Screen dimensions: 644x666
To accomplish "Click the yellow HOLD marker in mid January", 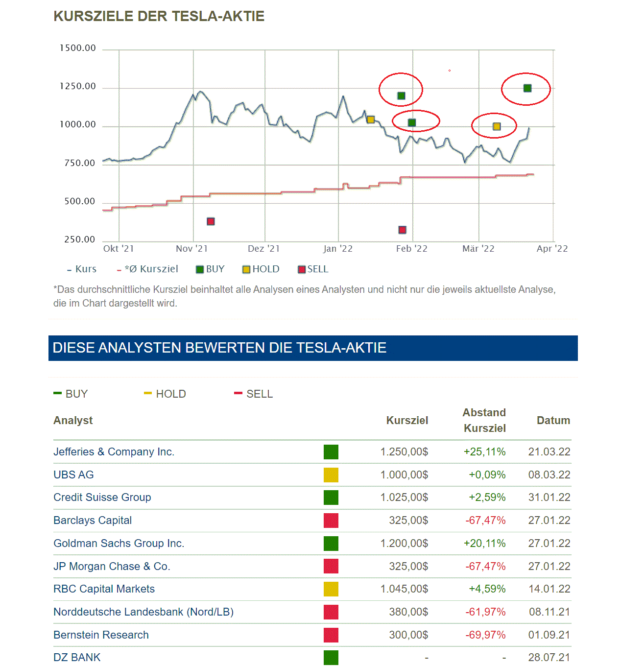I will click(x=371, y=119).
